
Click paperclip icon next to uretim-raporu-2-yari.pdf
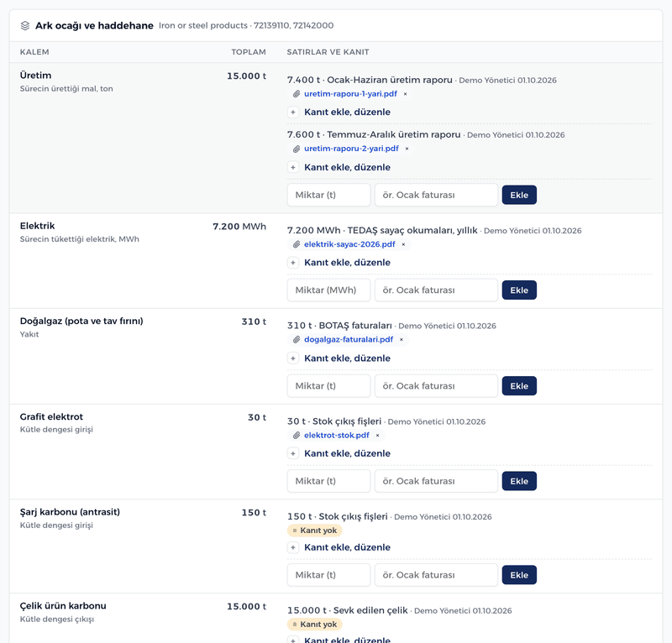tap(297, 149)
